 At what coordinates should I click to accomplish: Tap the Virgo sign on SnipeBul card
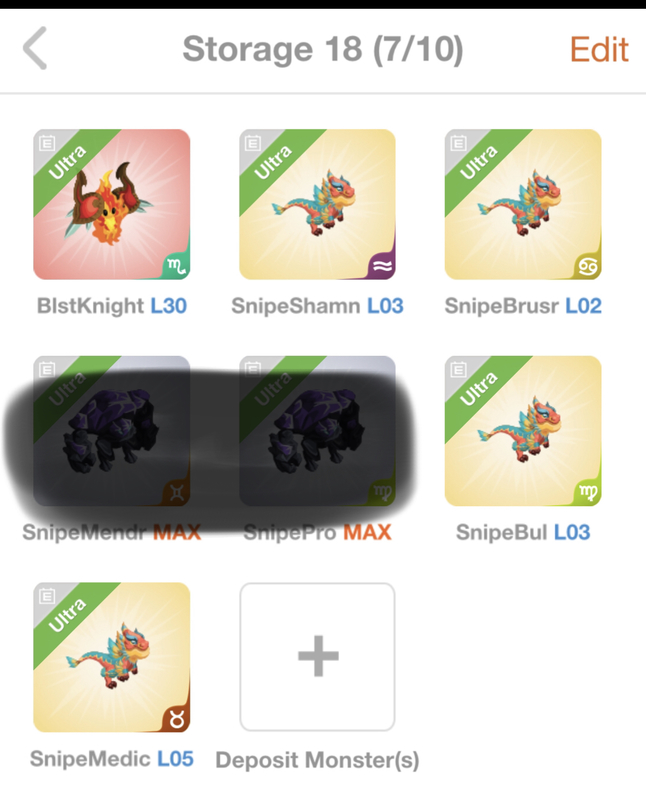click(588, 492)
